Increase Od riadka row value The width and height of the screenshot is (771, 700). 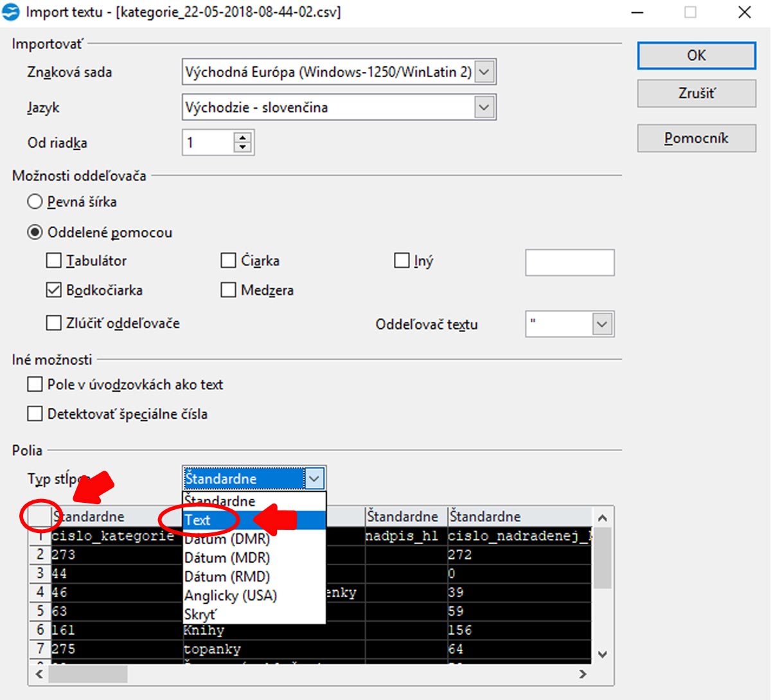pos(242,138)
